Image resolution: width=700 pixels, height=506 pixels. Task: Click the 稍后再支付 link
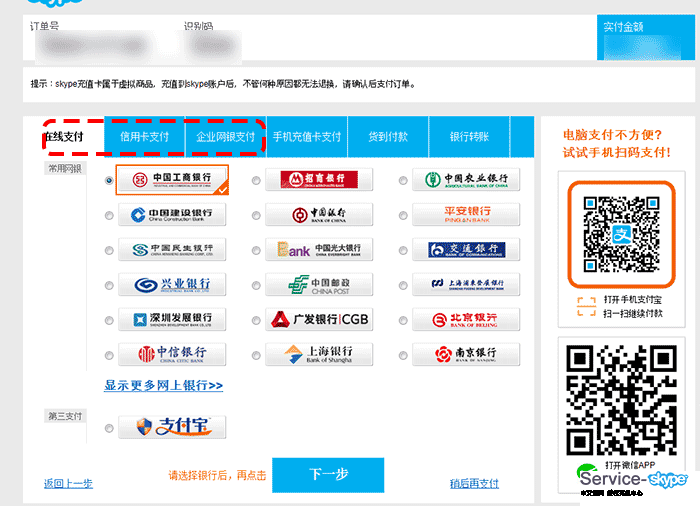pos(474,483)
